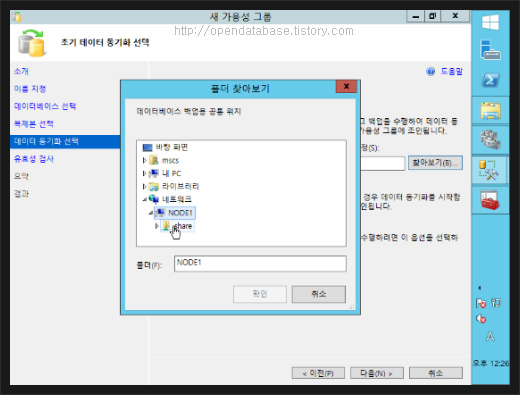Screen dimensions: 520x395
Task: Open the red toolbox taskbar icon
Action: (x=490, y=200)
